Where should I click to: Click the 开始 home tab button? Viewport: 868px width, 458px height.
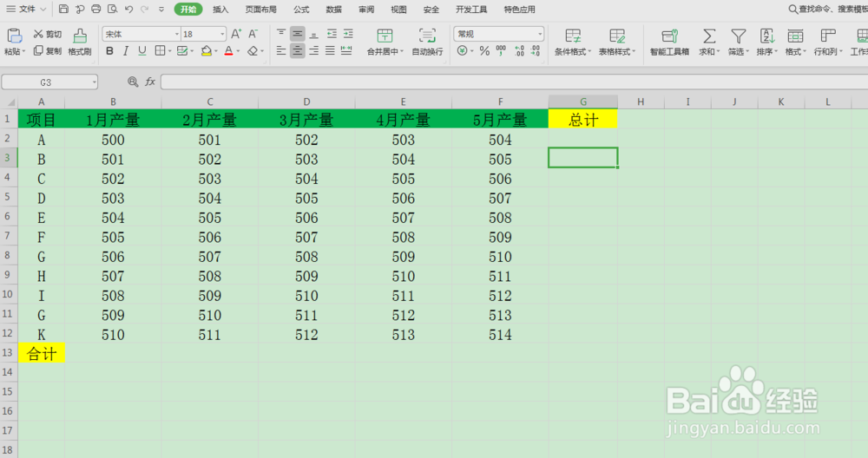[188, 9]
